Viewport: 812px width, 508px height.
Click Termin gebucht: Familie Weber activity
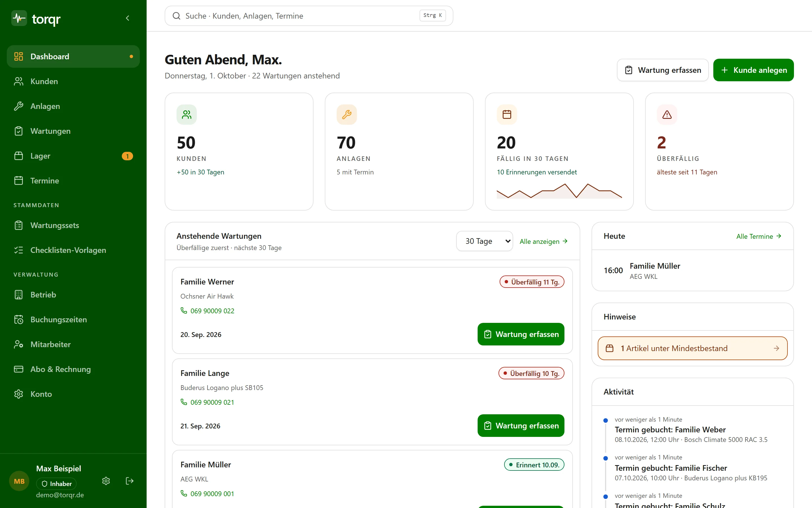click(670, 429)
